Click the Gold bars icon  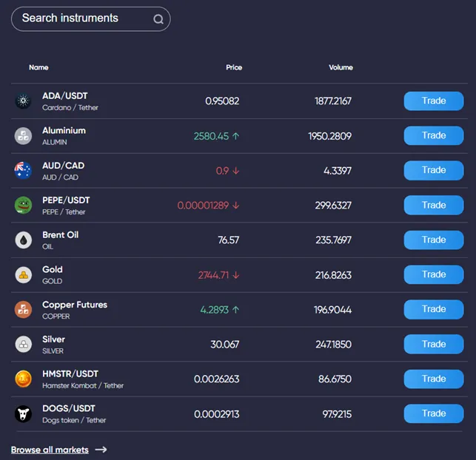tap(24, 275)
